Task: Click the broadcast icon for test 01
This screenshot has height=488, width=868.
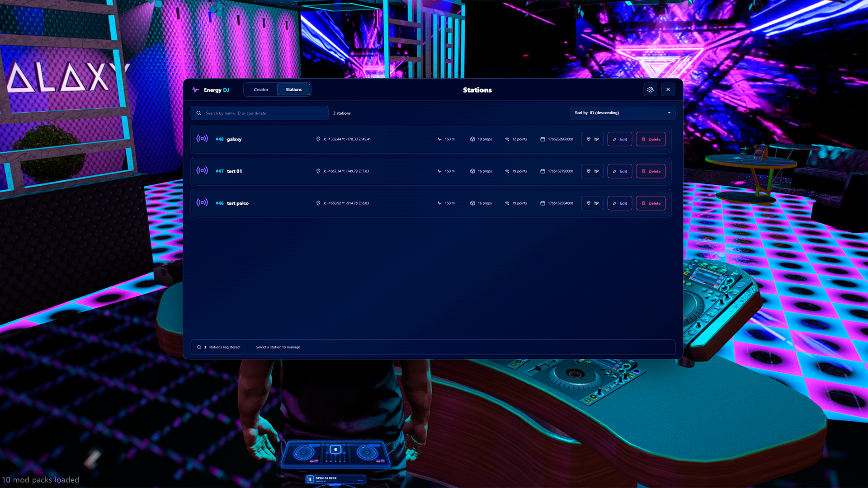Action: (x=202, y=170)
